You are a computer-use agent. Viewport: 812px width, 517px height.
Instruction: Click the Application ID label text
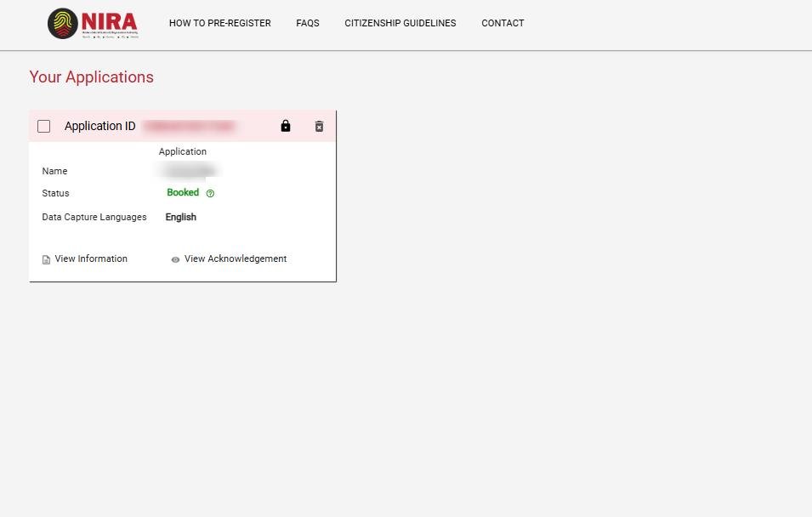tap(99, 126)
